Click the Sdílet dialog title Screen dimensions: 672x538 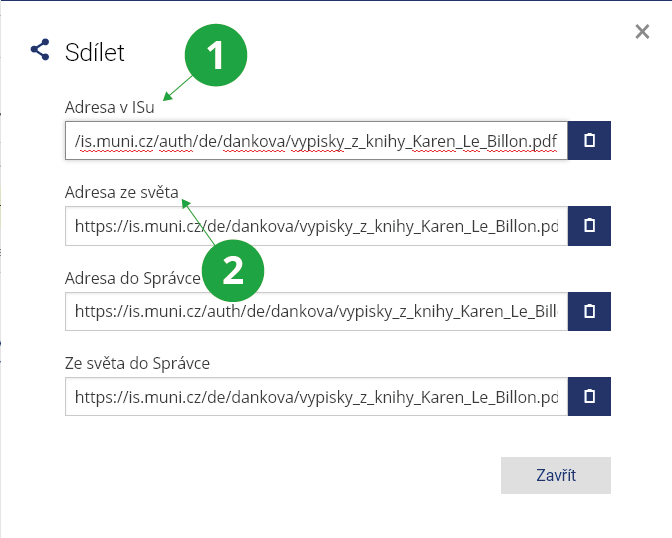pos(95,52)
